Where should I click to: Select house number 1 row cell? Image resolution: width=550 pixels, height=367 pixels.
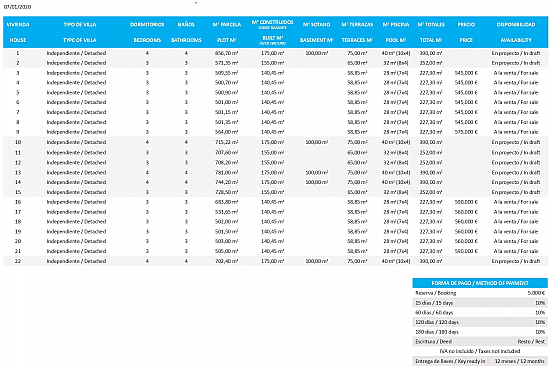tap(18, 53)
